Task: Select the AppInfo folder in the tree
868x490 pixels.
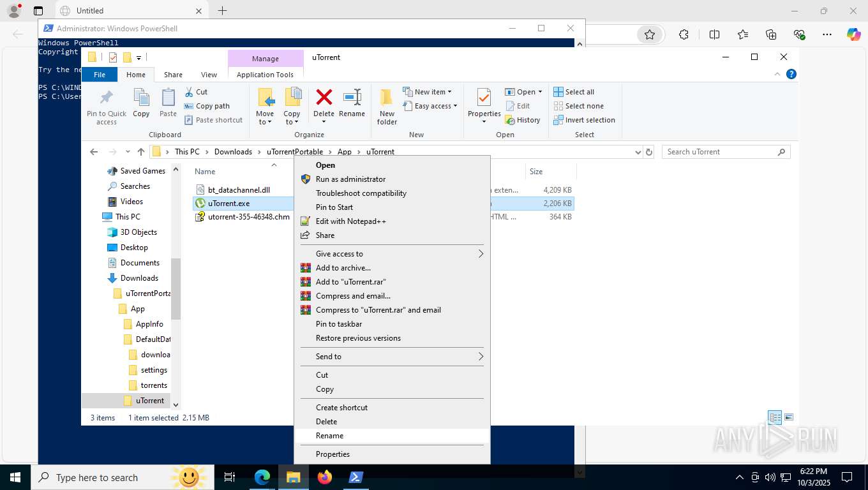Action: pos(144,324)
